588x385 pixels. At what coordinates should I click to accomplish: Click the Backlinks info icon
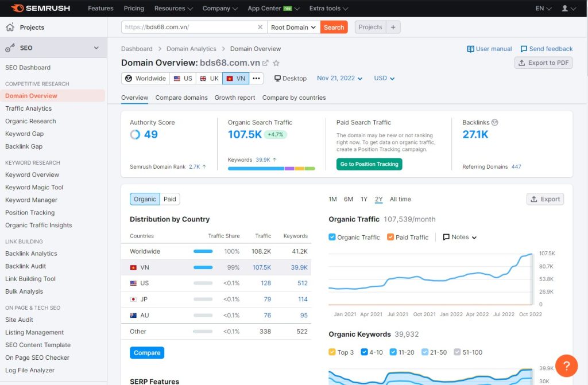coord(494,122)
